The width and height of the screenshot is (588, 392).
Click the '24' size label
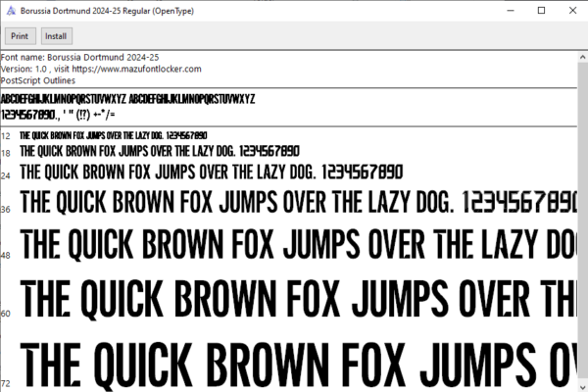tap(6, 175)
